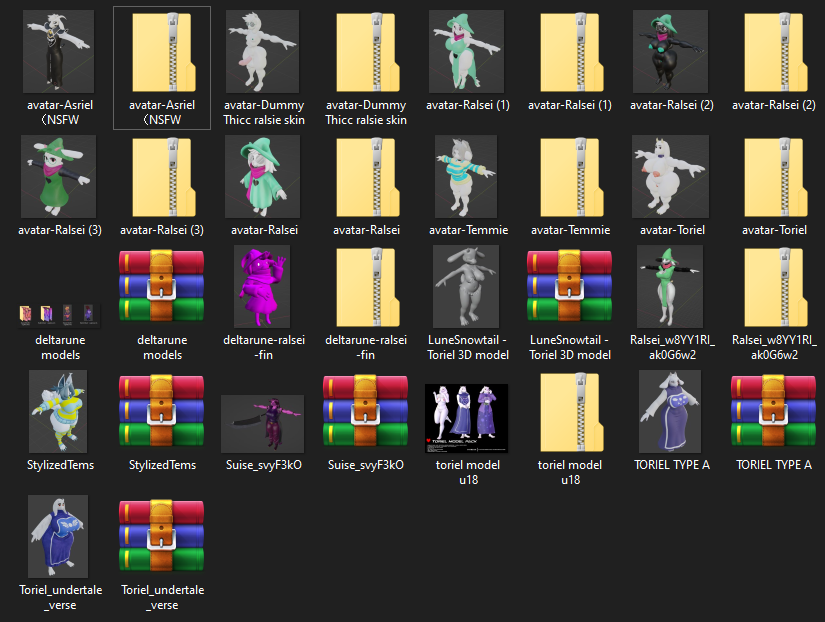Click the "TORIEL TYPE A" name under the WinRAR archive

[774, 465]
